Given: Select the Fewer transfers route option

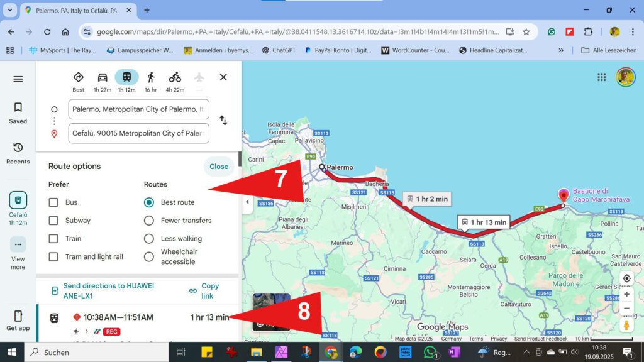Looking at the screenshot, I should pos(148,220).
